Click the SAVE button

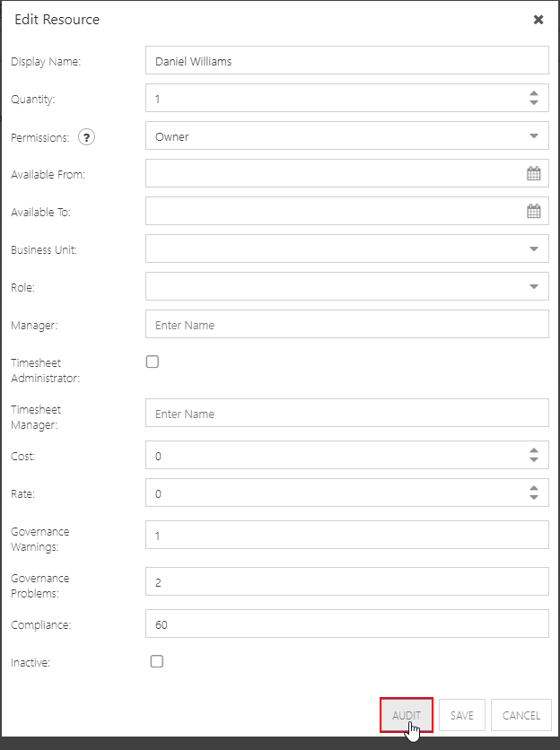pyautogui.click(x=462, y=715)
